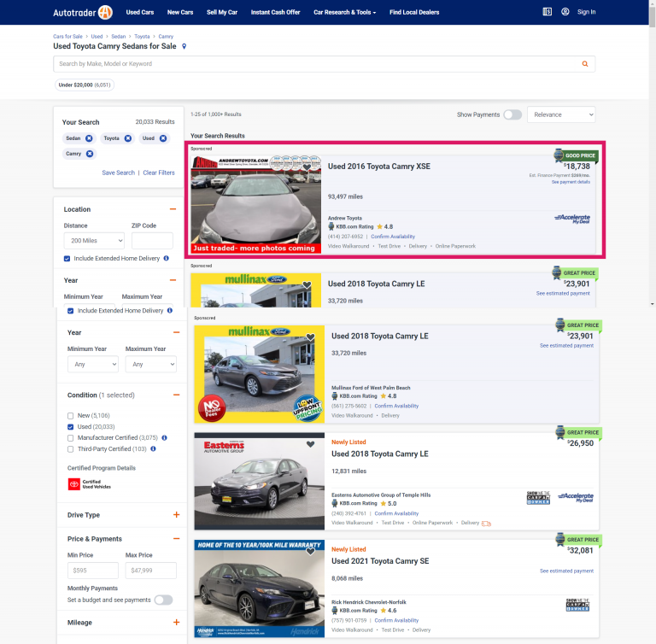
Task: Open the Maximum Year Any dropdown
Action: (x=151, y=364)
